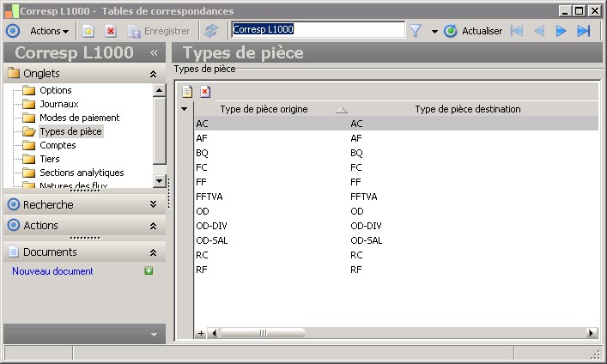This screenshot has width=607, height=364.
Task: Click the Type de pièce destination header
Action: 468,109
